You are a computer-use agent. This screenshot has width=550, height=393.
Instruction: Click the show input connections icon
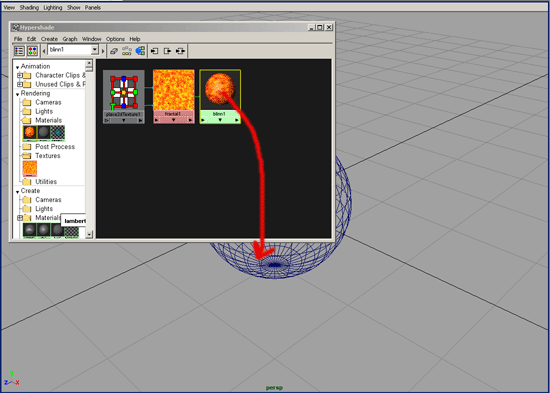(x=154, y=51)
